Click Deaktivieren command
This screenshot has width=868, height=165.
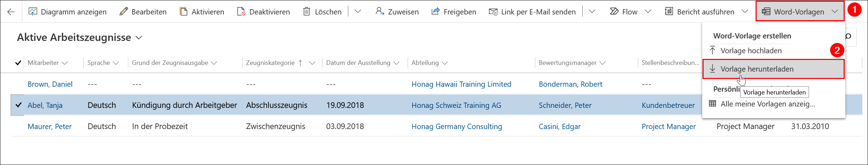click(x=263, y=12)
